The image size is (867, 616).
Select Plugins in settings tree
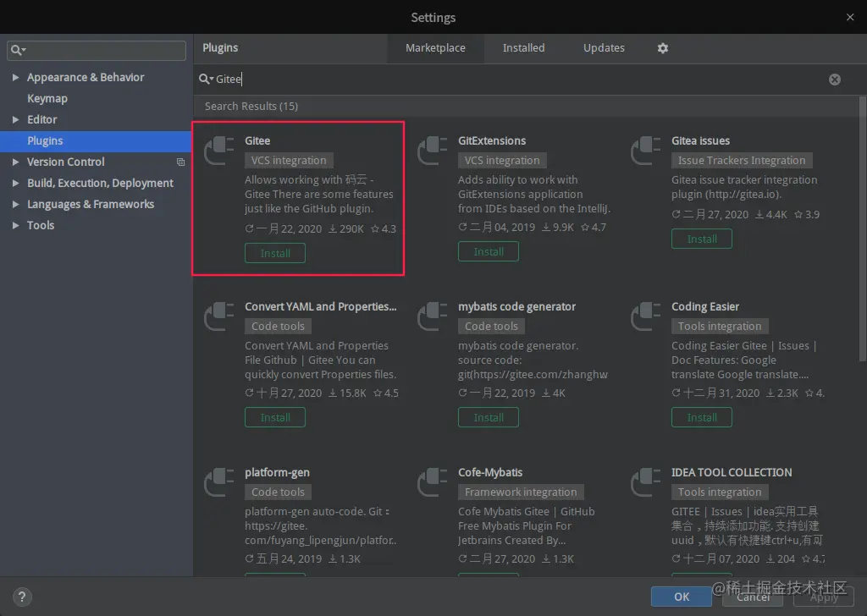(x=97, y=140)
